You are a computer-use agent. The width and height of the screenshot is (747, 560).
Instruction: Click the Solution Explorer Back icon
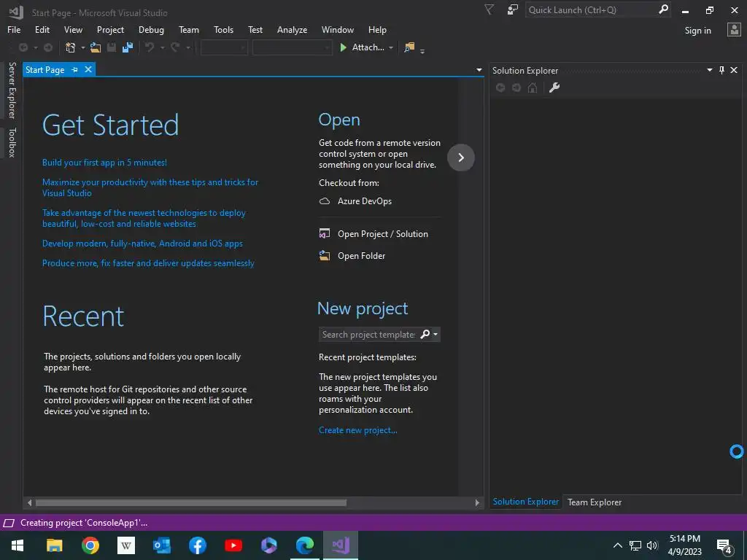point(500,87)
